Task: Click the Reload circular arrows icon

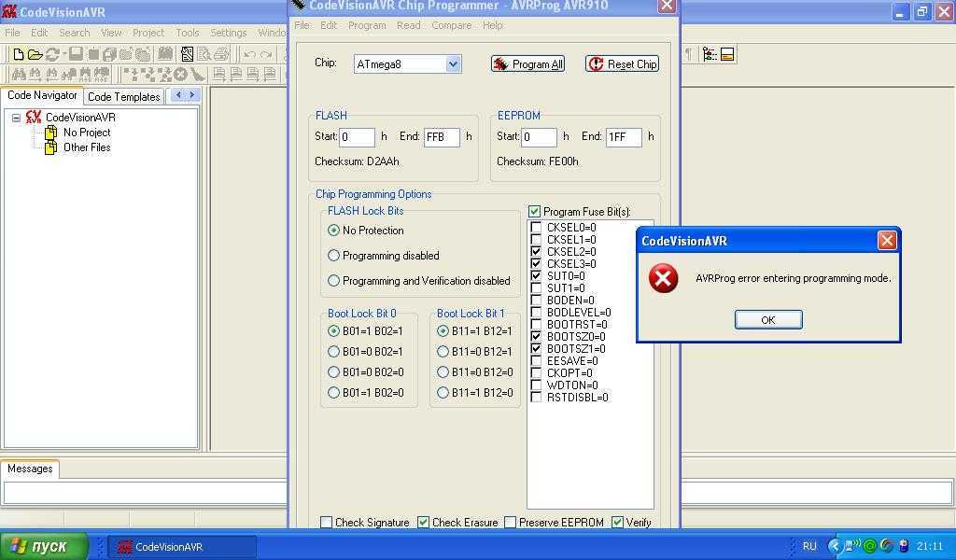Action: [x=52, y=54]
